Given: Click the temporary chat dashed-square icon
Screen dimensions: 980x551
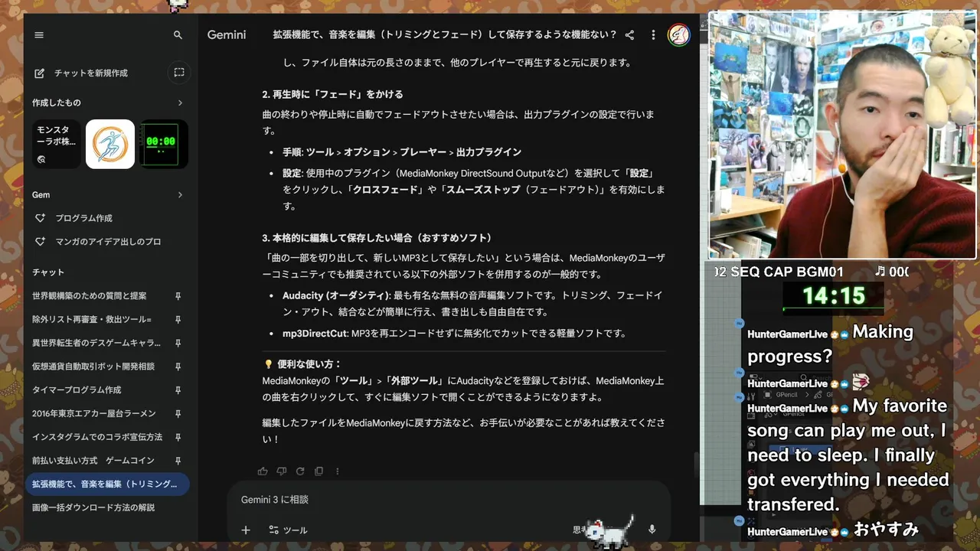Looking at the screenshot, I should pos(179,73).
